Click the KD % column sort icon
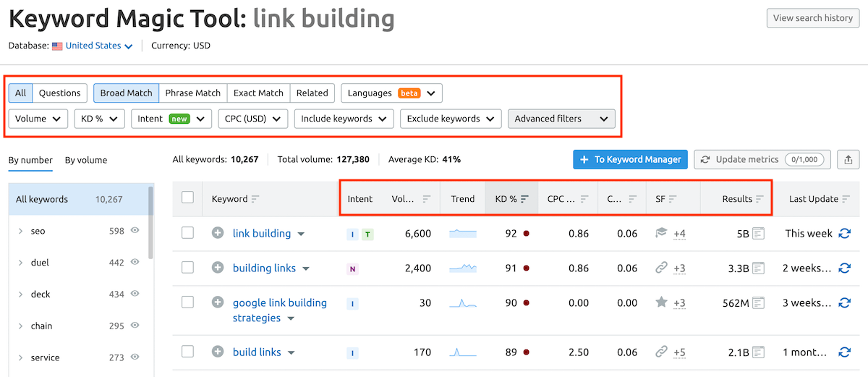This screenshot has height=377, width=868. coord(525,199)
